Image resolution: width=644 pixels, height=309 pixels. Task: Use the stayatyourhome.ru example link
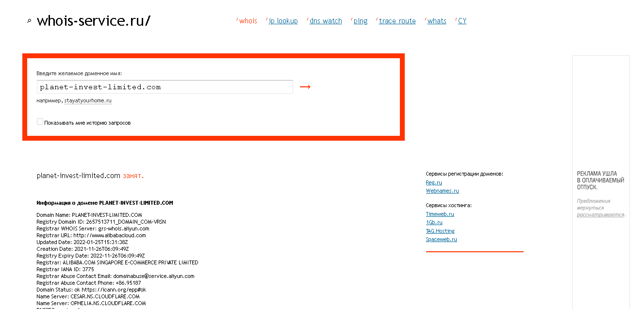[x=88, y=101]
